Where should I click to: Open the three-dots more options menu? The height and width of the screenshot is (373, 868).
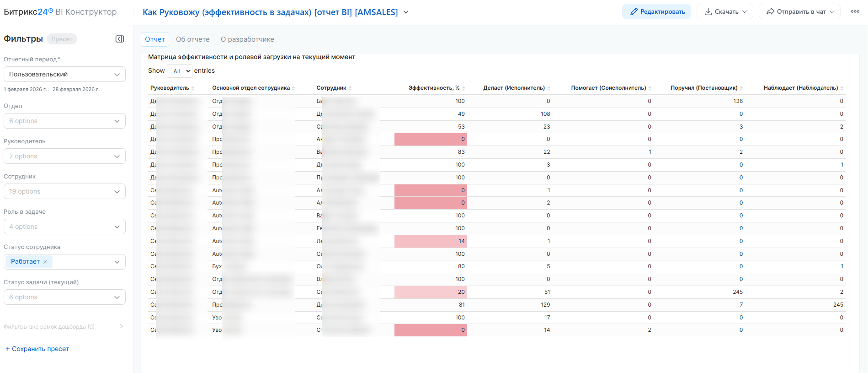point(855,12)
